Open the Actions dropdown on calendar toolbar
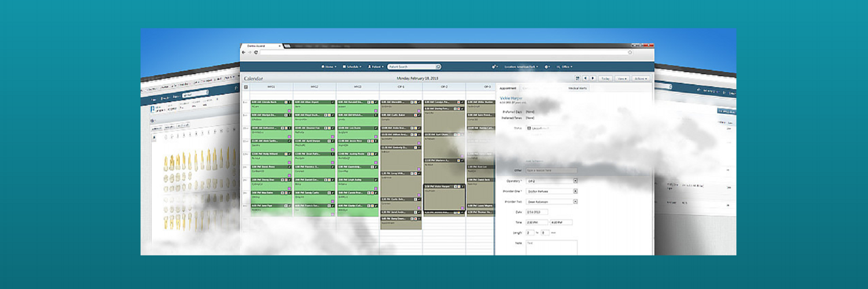The width and height of the screenshot is (868, 289). pos(640,78)
